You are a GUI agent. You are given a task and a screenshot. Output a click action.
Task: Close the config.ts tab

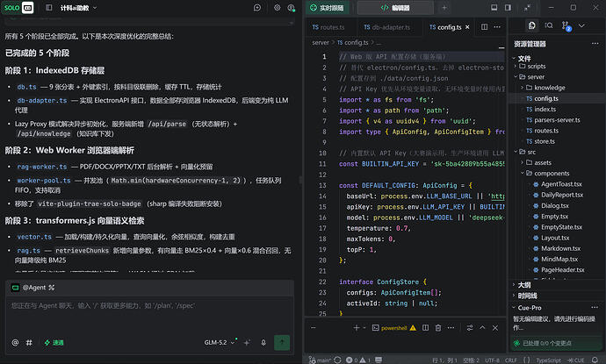coord(467,27)
